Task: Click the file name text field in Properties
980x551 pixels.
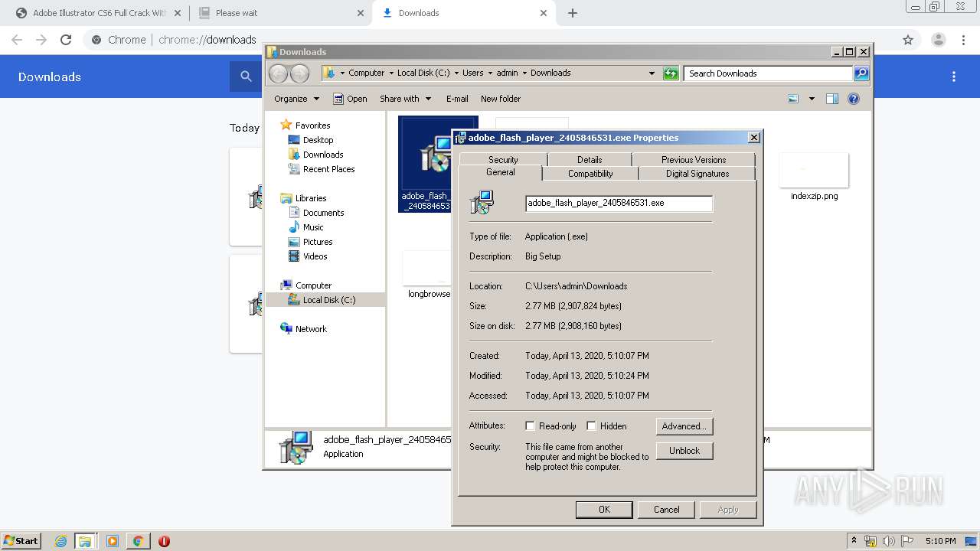Action: (x=619, y=203)
